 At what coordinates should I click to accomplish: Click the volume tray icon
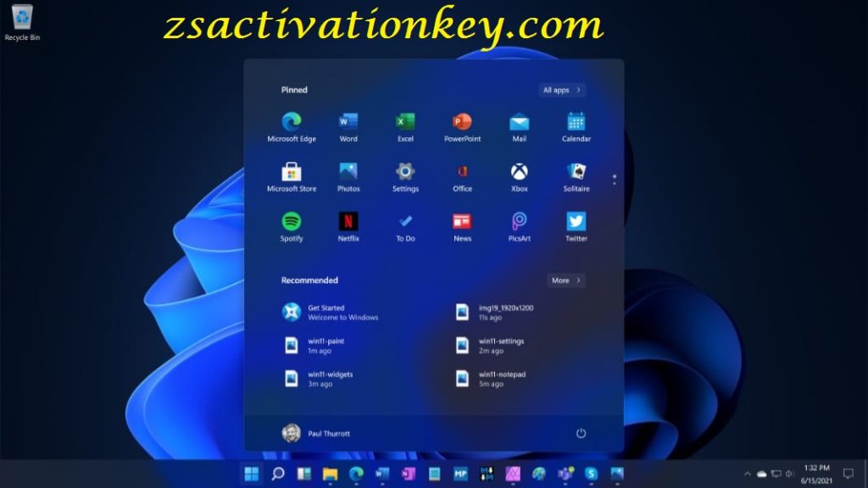[789, 474]
